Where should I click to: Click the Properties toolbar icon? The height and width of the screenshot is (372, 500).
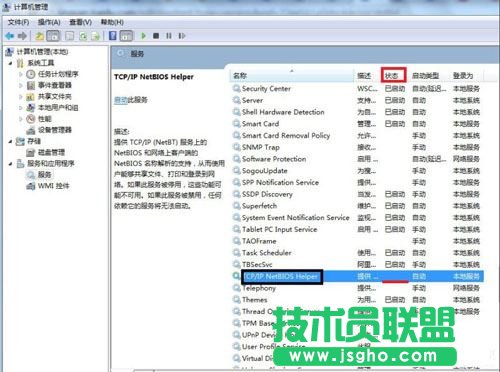click(70, 36)
